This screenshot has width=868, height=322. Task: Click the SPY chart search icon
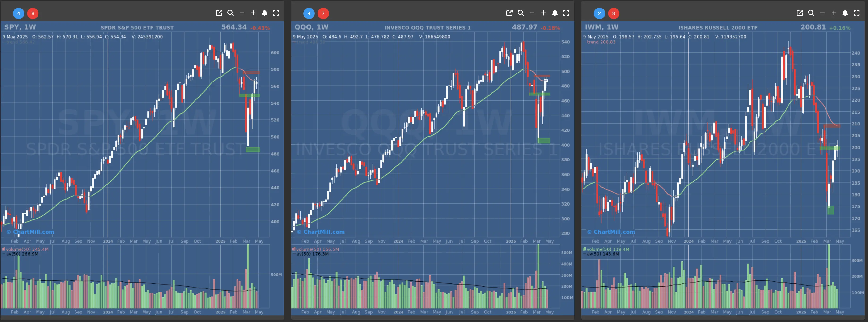tap(230, 13)
